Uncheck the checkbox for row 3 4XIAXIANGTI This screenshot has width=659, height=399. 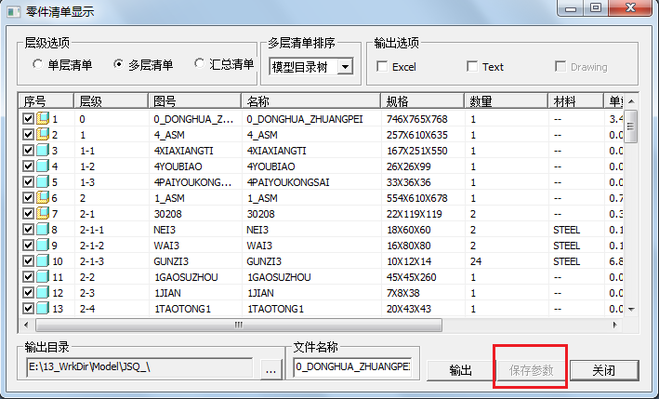(x=28, y=151)
